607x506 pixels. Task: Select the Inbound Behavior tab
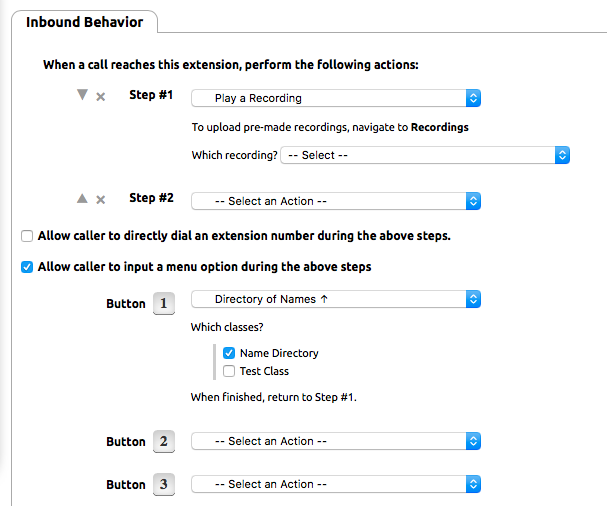pyautogui.click(x=84, y=22)
